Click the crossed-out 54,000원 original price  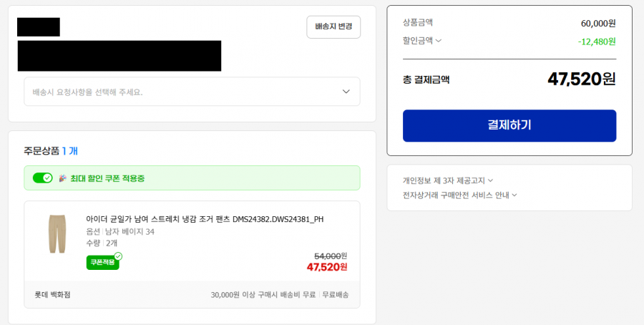(331, 256)
